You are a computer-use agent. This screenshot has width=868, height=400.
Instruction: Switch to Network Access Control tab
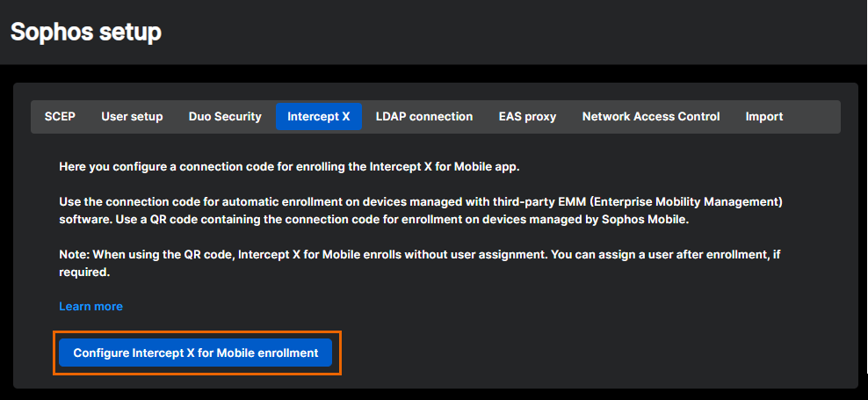(651, 116)
